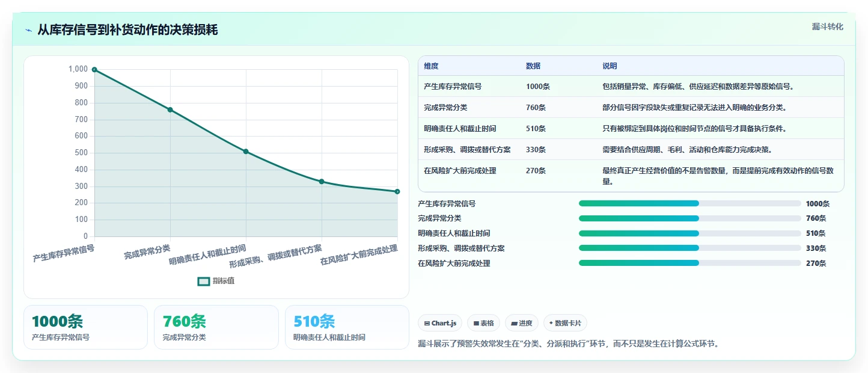Select the 表格 tag
This screenshot has height=373, width=868.
coord(483,323)
